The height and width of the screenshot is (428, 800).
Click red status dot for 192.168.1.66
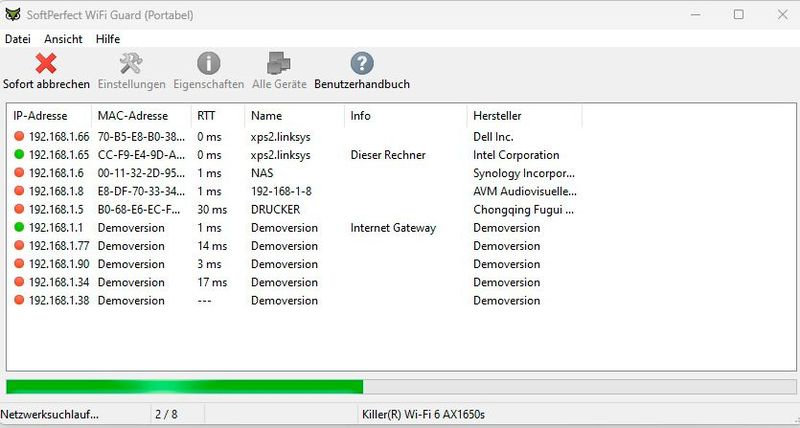coord(19,136)
